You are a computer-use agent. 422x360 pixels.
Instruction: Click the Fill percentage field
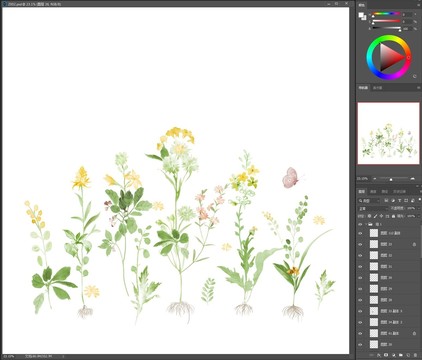pos(411,216)
